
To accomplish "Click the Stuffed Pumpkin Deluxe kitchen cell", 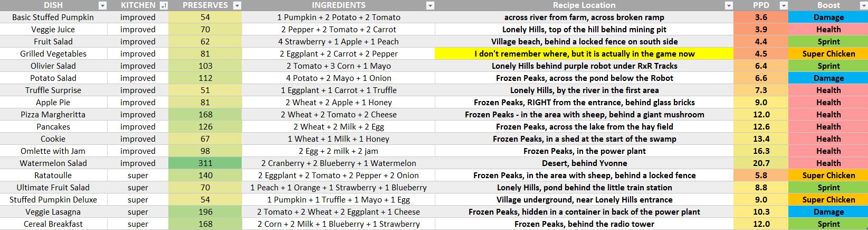I will pyautogui.click(x=138, y=200).
